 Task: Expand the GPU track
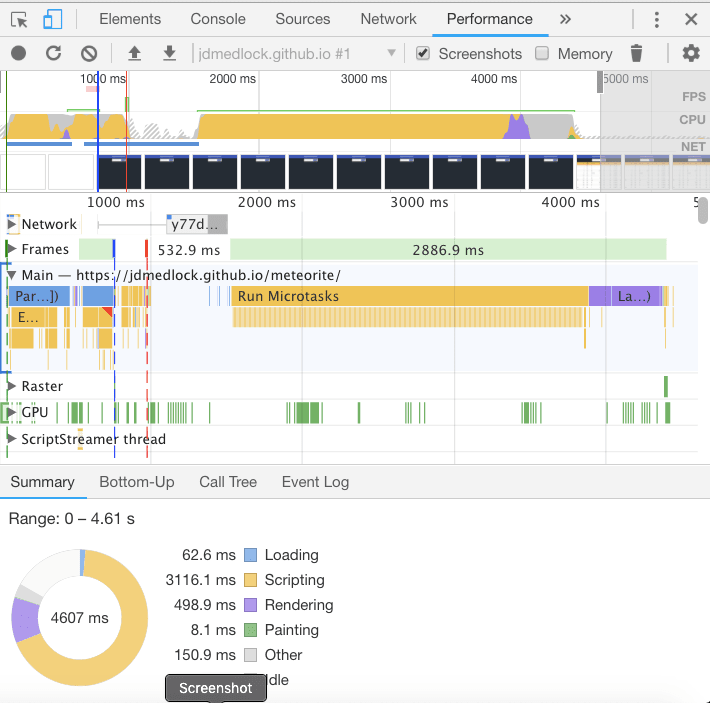pos(11,412)
